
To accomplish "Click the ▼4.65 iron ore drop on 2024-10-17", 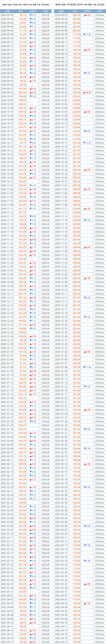I will [x=33, y=143].
